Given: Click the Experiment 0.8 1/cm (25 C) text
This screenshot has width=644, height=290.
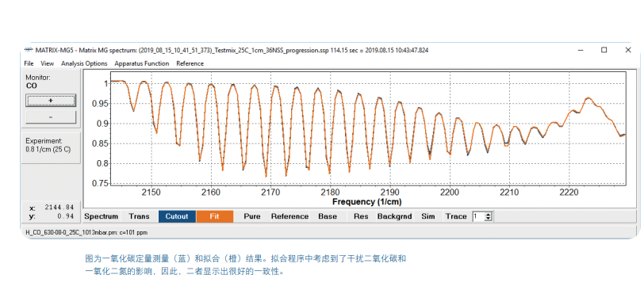Looking at the screenshot, I should [x=48, y=145].
